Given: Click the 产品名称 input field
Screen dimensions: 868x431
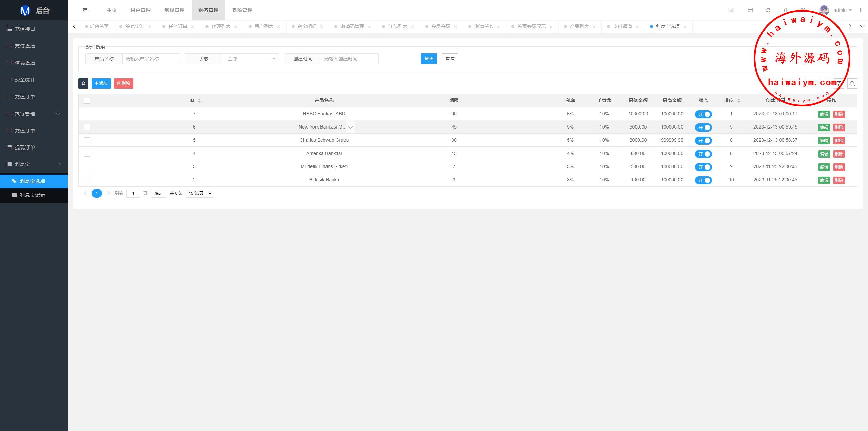Looking at the screenshot, I should point(151,59).
